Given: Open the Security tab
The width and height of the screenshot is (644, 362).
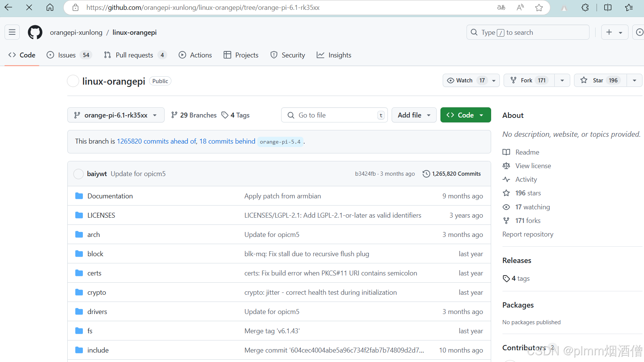Looking at the screenshot, I should coord(288,55).
